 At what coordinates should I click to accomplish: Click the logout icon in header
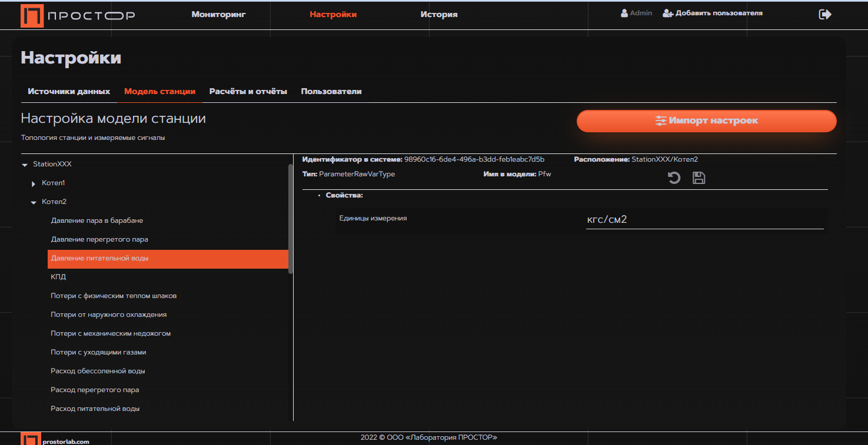[x=825, y=15]
